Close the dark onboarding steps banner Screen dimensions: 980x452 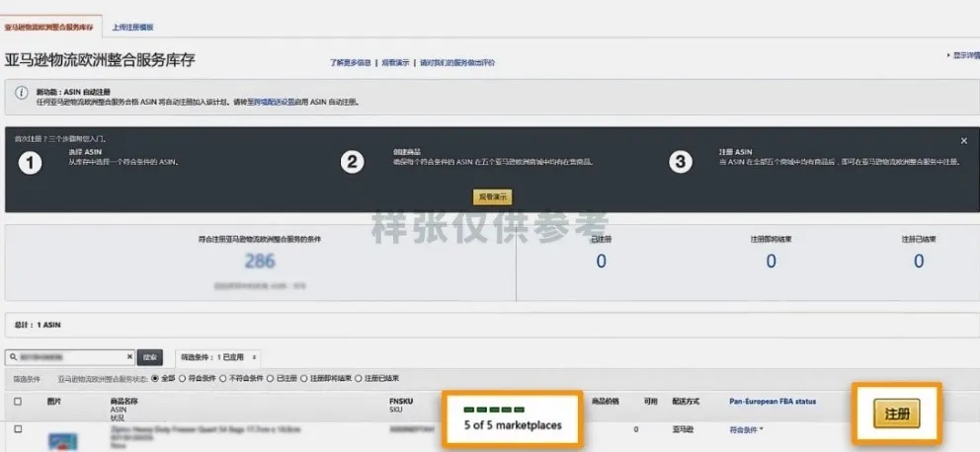(x=964, y=141)
